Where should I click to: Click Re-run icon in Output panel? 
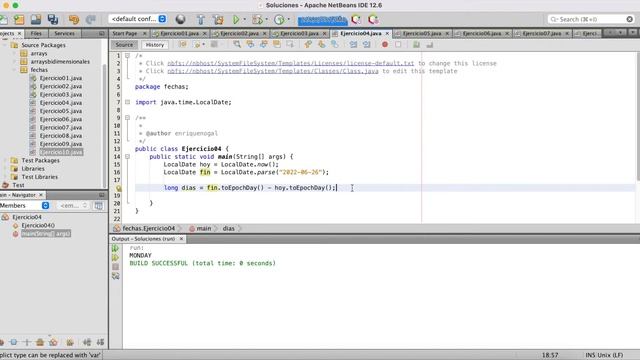[x=116, y=248]
